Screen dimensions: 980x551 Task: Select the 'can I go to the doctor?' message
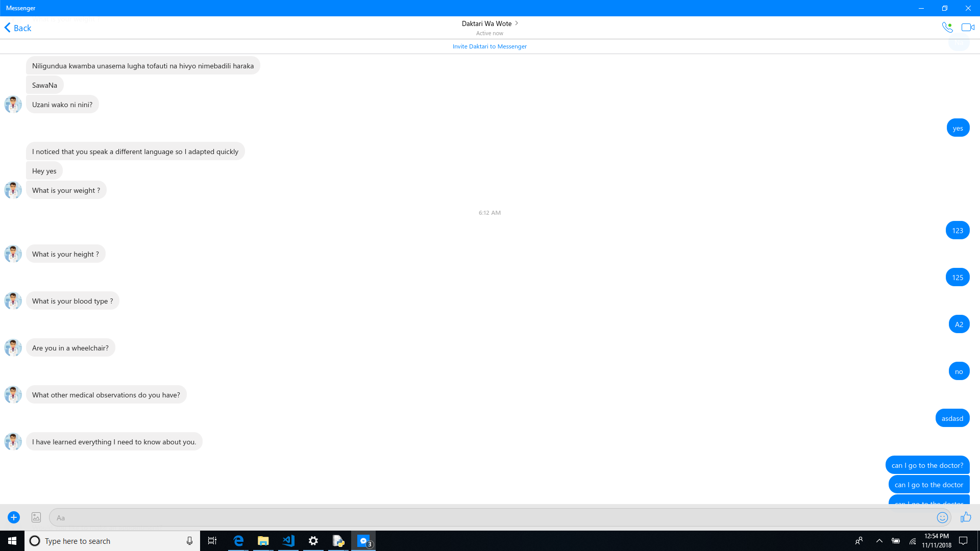coord(927,465)
